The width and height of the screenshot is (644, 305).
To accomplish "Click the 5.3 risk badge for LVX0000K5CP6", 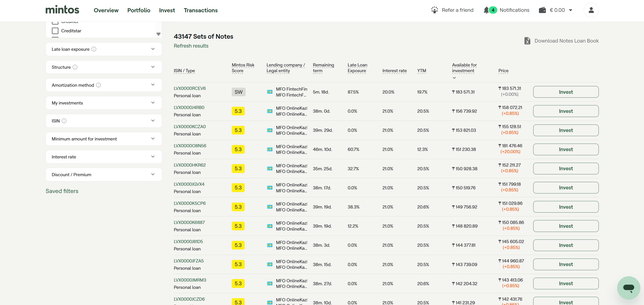I will [238, 207].
